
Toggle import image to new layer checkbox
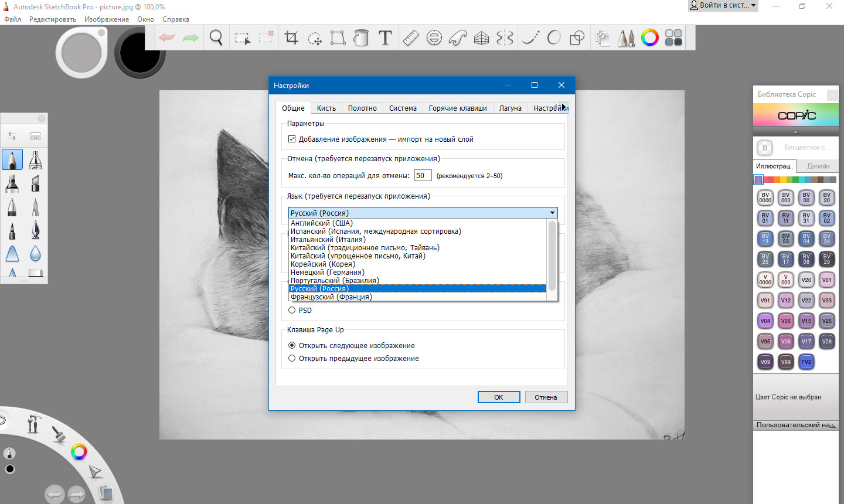(292, 139)
